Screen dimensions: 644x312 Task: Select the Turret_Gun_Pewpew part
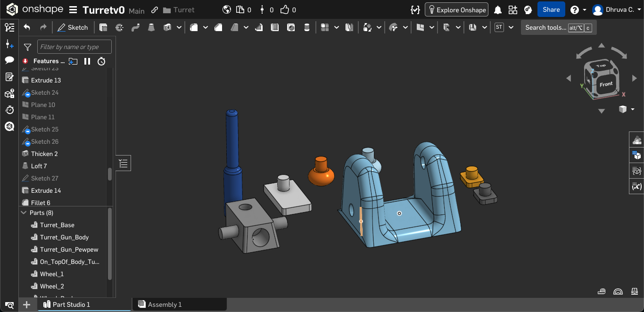click(69, 249)
